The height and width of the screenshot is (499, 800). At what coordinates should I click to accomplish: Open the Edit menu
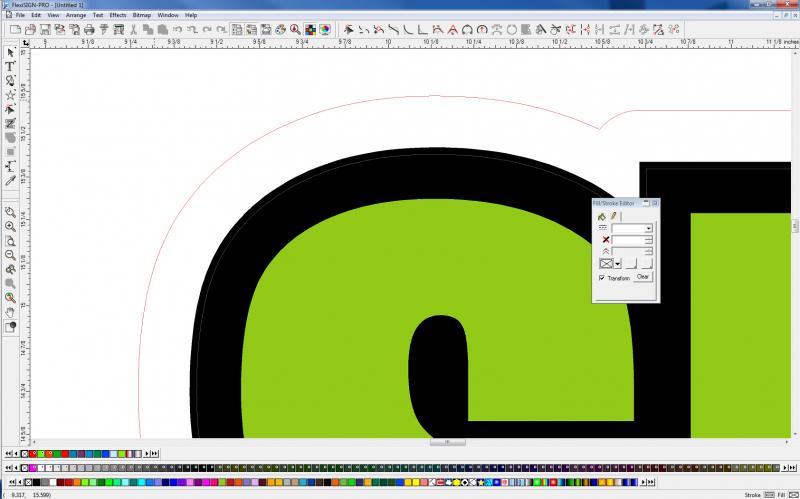pyautogui.click(x=36, y=15)
